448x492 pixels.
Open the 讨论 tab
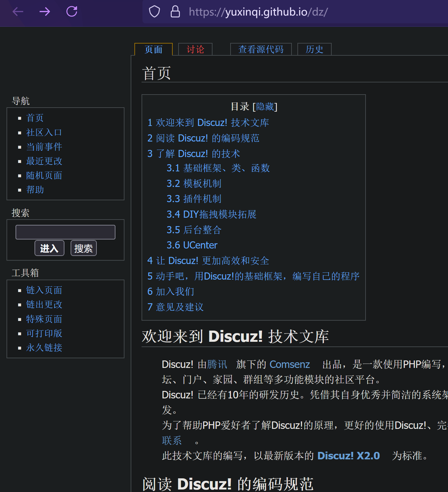coord(195,49)
